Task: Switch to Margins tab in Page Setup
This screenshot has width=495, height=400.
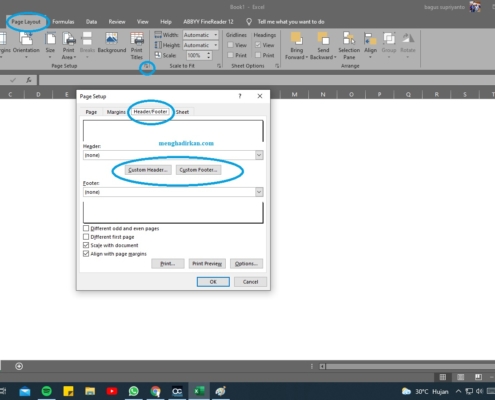Action: (116, 112)
